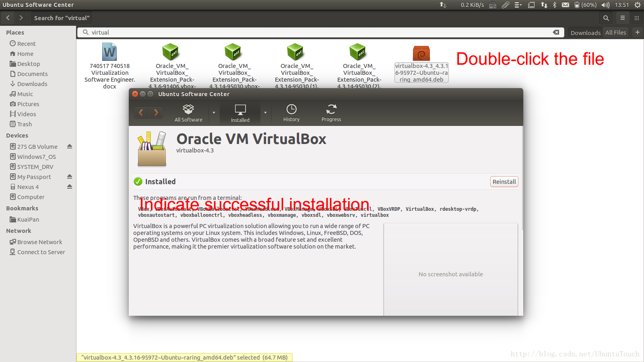Eject the Nexus 4 device
The height and width of the screenshot is (362, 644).
tap(70, 187)
